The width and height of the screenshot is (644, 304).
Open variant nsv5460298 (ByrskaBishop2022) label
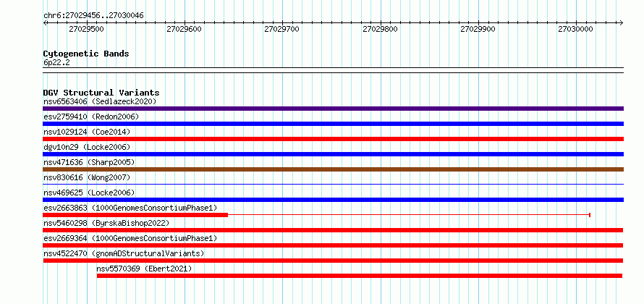click(x=106, y=223)
